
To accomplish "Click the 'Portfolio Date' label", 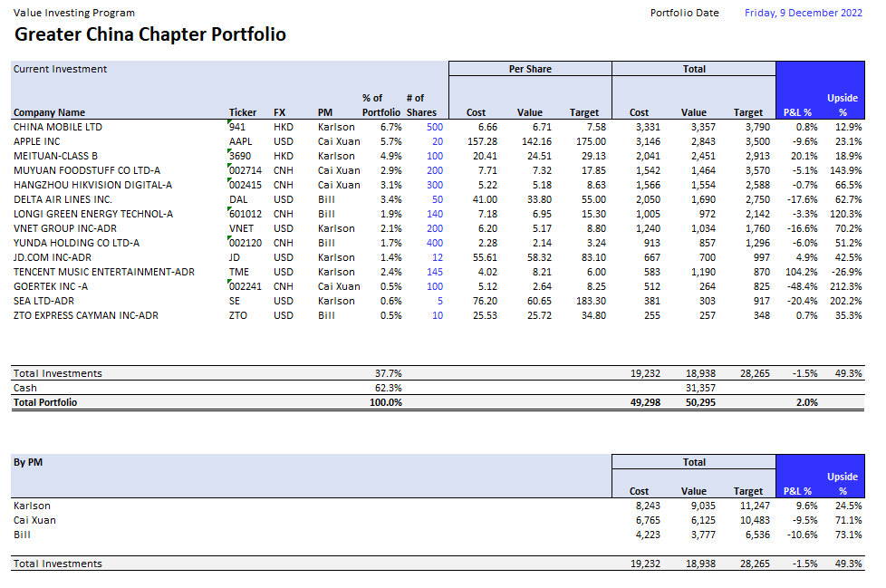I will pyautogui.click(x=684, y=13).
